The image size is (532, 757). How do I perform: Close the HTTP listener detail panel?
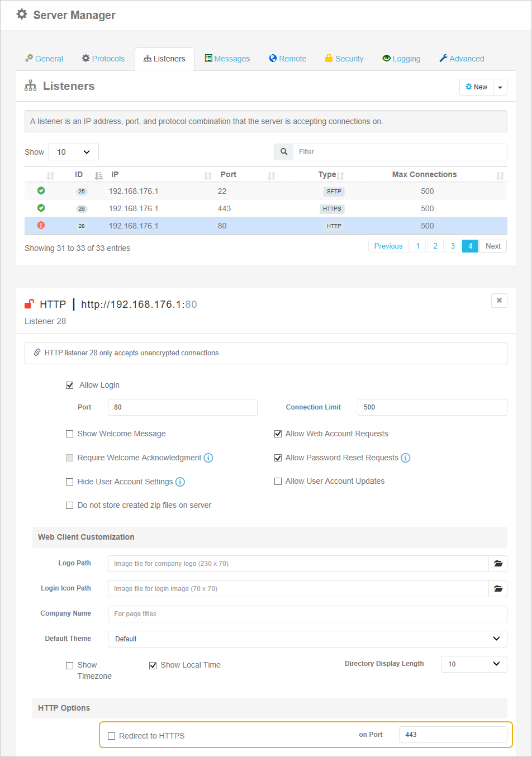click(x=499, y=301)
